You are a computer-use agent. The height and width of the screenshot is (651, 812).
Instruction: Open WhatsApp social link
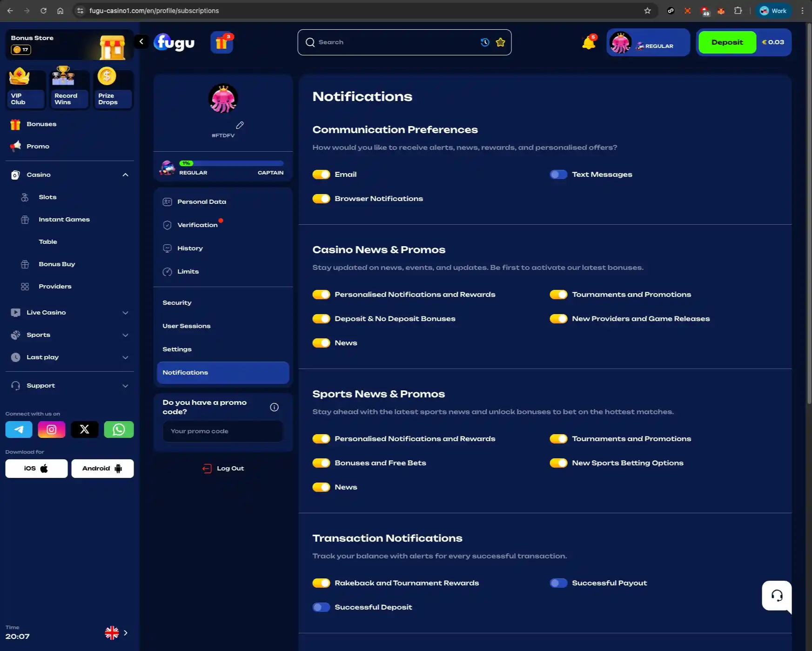(119, 430)
